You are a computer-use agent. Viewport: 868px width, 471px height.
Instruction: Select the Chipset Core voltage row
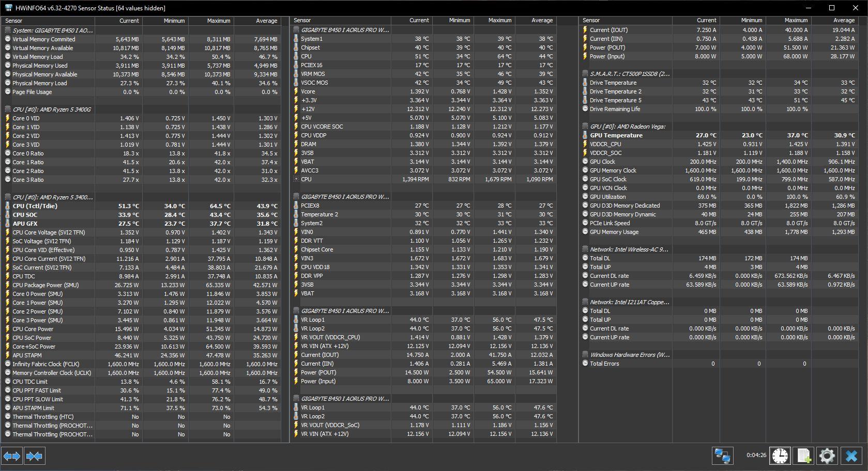click(423, 249)
